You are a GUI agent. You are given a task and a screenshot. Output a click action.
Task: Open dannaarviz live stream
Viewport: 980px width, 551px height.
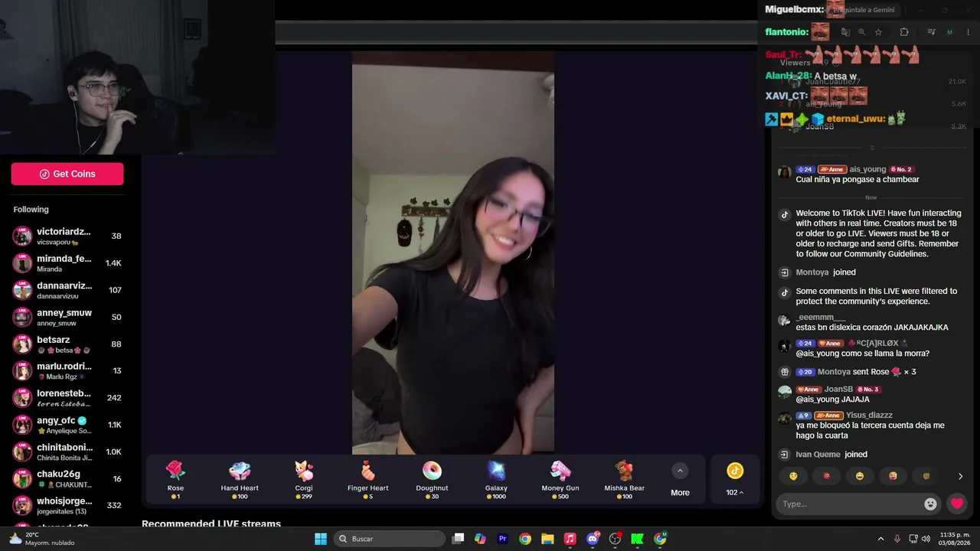[x=67, y=290]
